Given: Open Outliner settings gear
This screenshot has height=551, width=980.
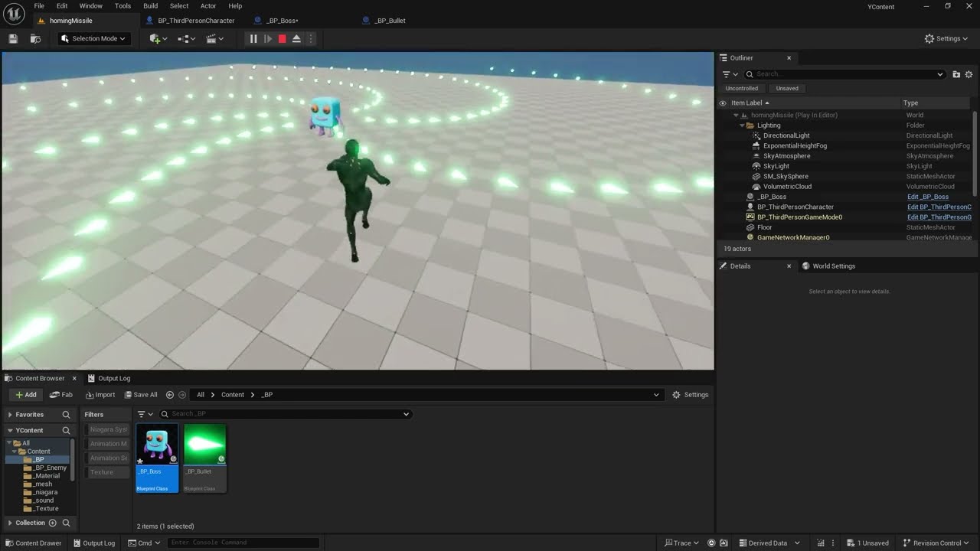Looking at the screenshot, I should (x=969, y=74).
